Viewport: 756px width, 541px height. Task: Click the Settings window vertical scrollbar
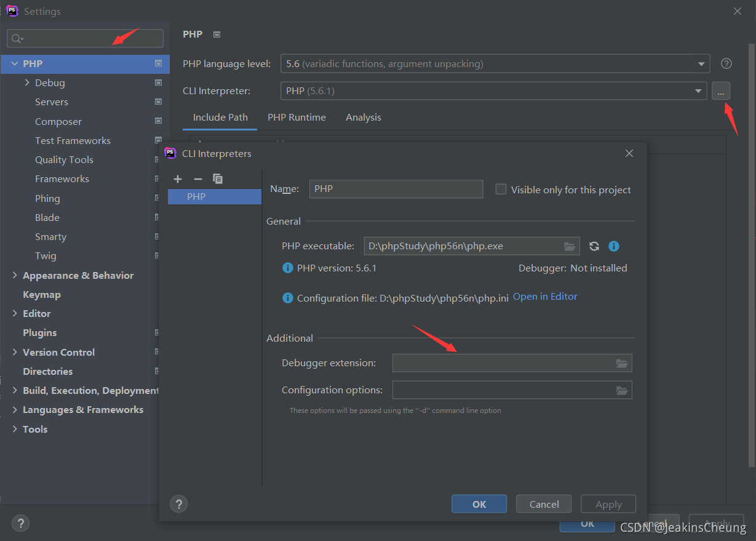tap(751, 254)
